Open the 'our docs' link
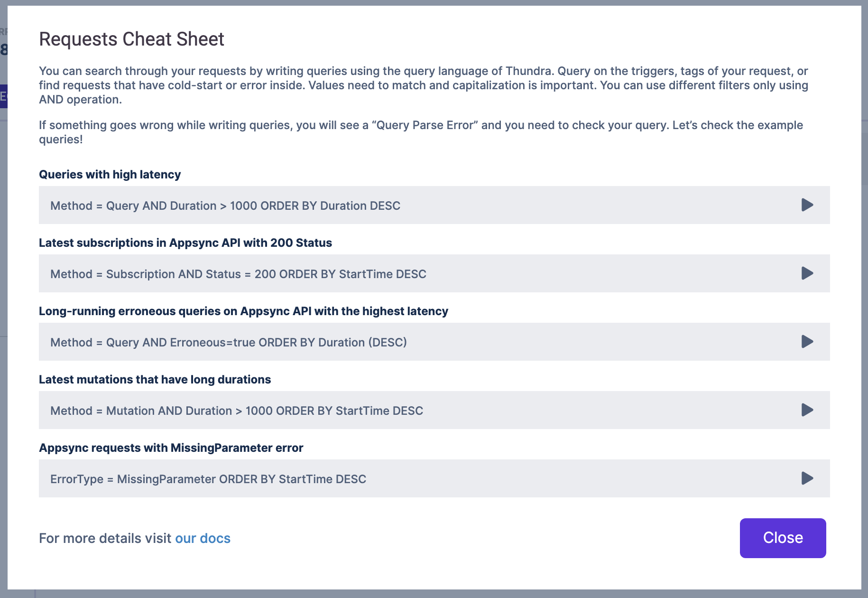Screen dimensions: 868x598 click(x=203, y=538)
